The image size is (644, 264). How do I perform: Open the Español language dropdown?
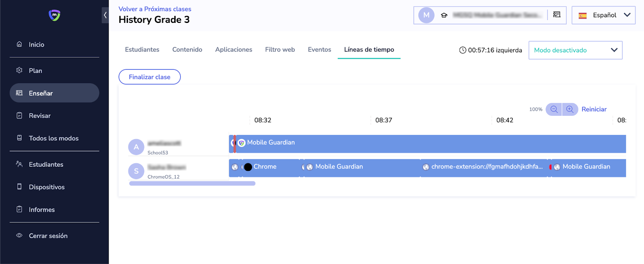point(603,15)
